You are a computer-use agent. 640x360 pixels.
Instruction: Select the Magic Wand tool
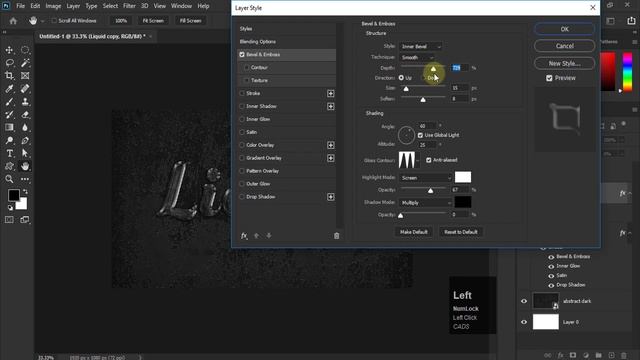tap(25, 63)
